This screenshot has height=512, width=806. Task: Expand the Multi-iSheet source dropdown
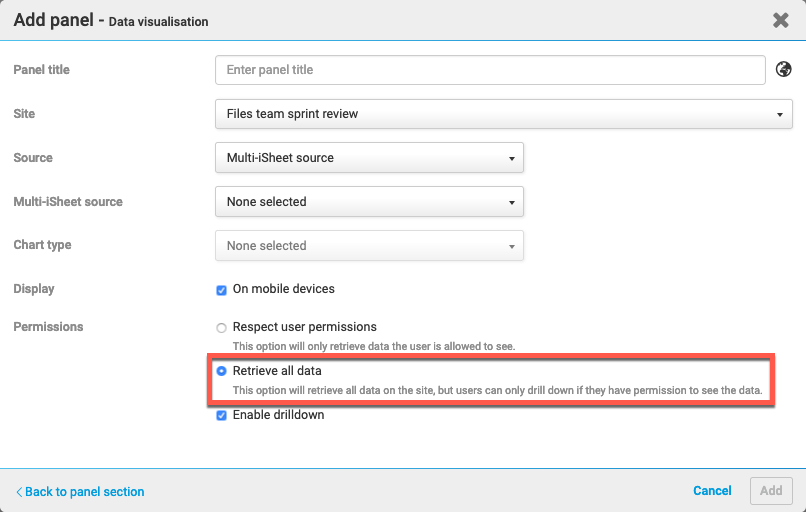point(369,202)
